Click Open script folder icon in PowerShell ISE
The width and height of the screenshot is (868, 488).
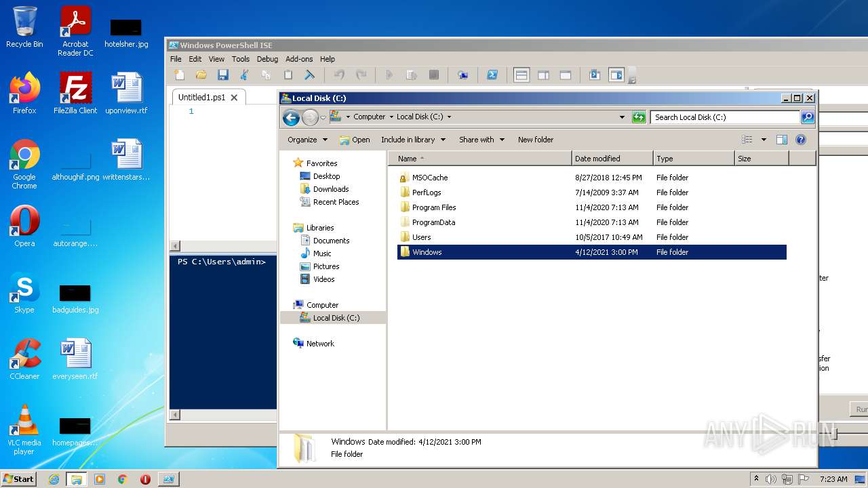pyautogui.click(x=201, y=75)
